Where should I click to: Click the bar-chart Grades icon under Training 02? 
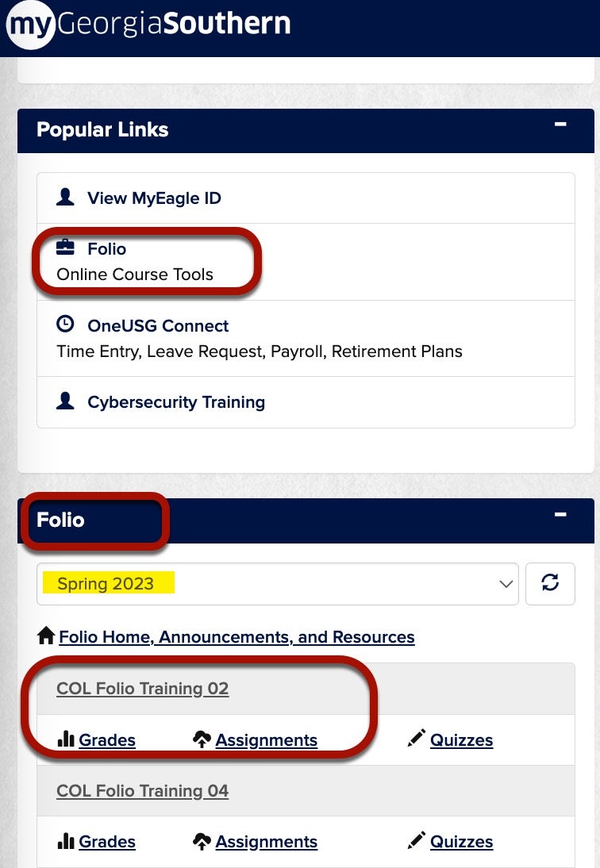[x=66, y=739]
